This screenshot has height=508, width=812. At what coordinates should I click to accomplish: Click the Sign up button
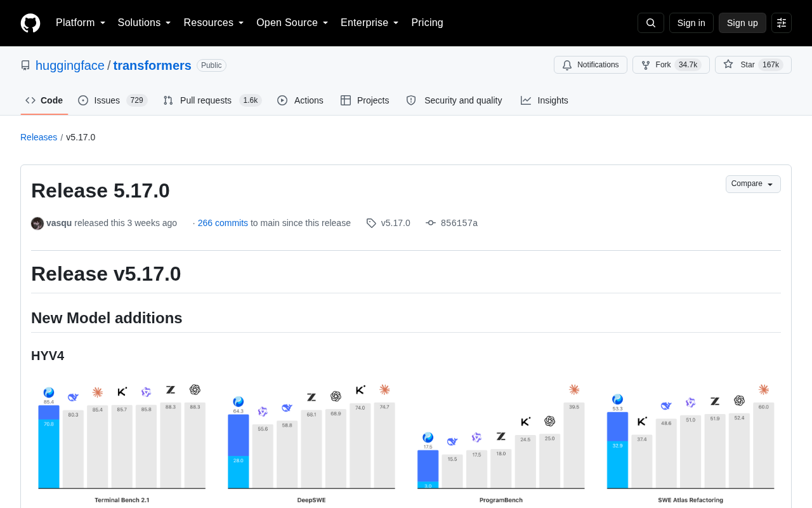click(x=742, y=23)
